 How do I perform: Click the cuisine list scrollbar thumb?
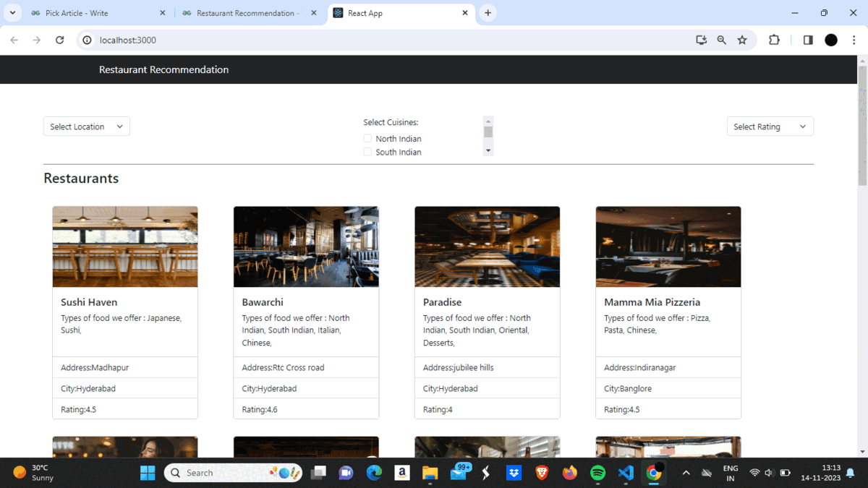point(488,132)
